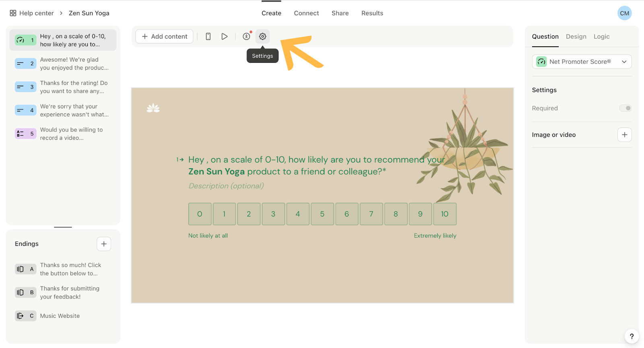Toggle the Required switch
The image size is (644, 348).
[625, 108]
